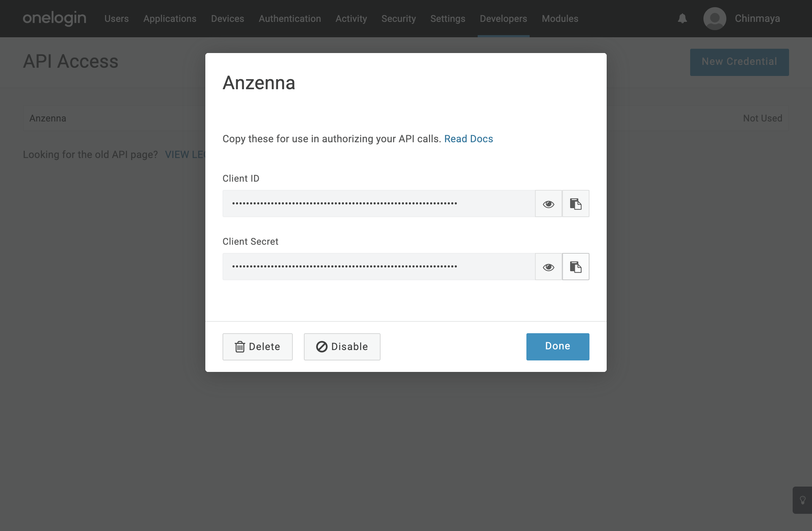The height and width of the screenshot is (531, 812).
Task: Click the Client ID masked field
Action: pos(378,204)
